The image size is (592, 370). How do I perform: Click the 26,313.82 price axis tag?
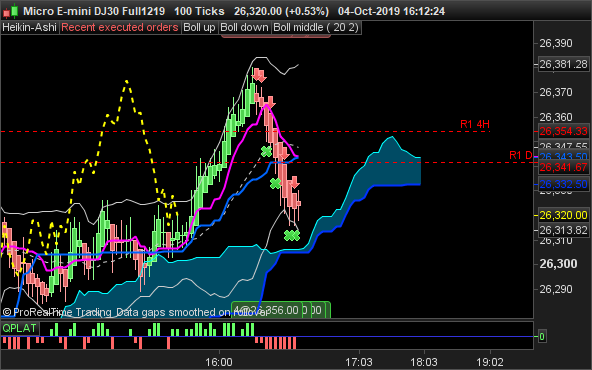(563, 230)
